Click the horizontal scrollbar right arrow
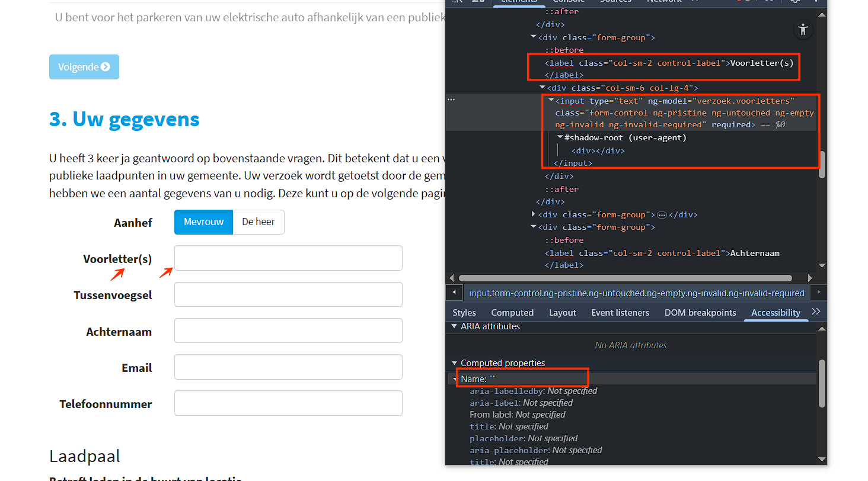The width and height of the screenshot is (868, 481). [x=810, y=278]
